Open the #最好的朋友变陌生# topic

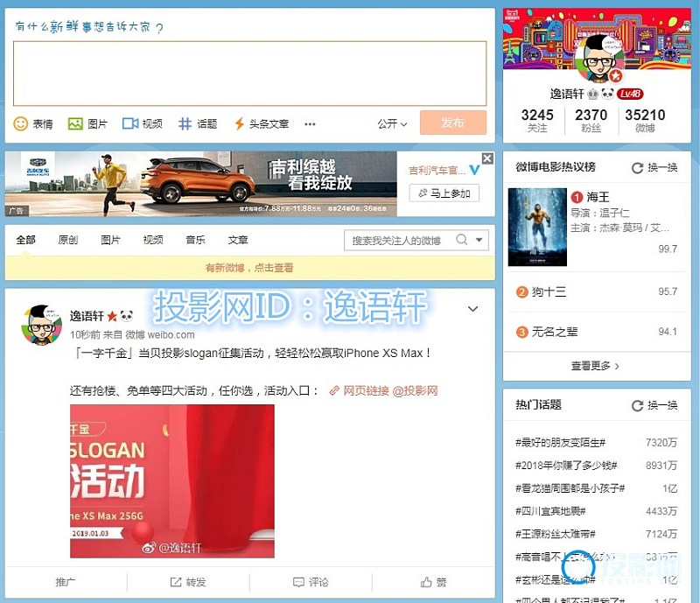[x=560, y=443]
